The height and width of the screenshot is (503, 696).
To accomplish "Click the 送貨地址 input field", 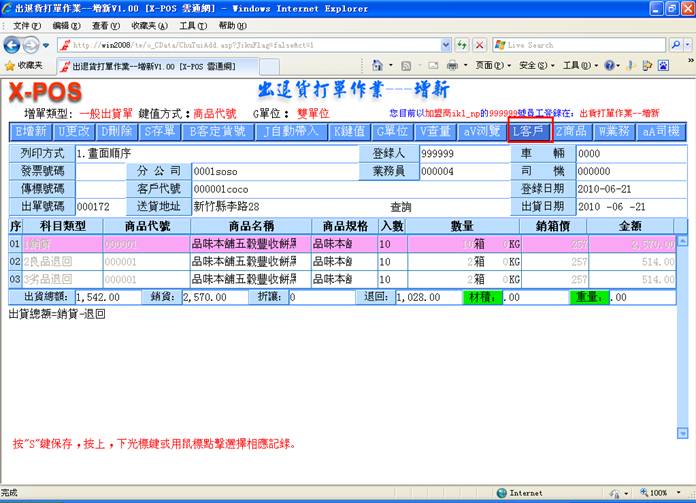I will click(270, 206).
